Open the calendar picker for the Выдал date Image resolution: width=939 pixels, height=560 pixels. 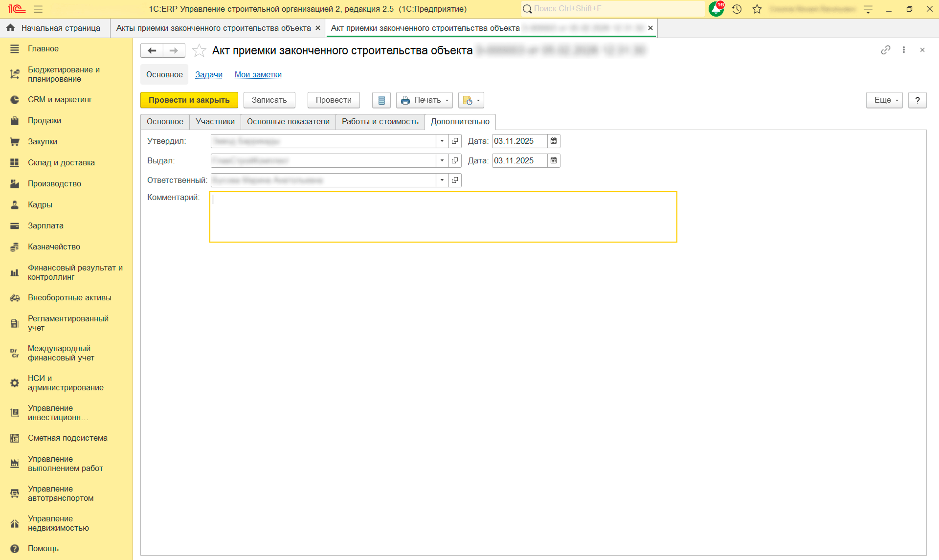(554, 161)
